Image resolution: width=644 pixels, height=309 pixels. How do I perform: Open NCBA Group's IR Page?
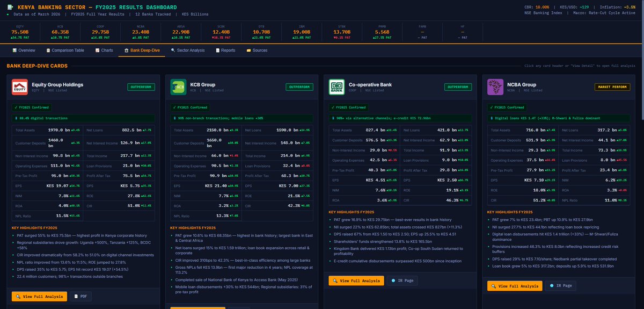561,286
